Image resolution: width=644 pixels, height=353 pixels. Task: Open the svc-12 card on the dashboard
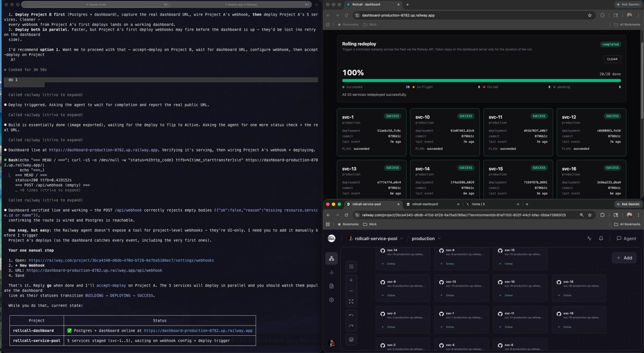point(591,132)
